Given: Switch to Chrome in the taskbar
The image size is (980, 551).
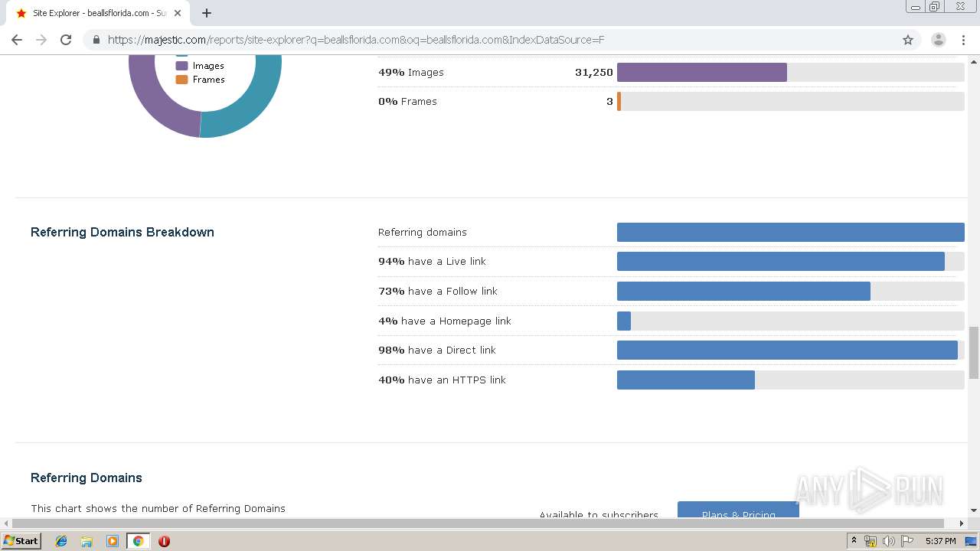Looking at the screenshot, I should (x=139, y=541).
